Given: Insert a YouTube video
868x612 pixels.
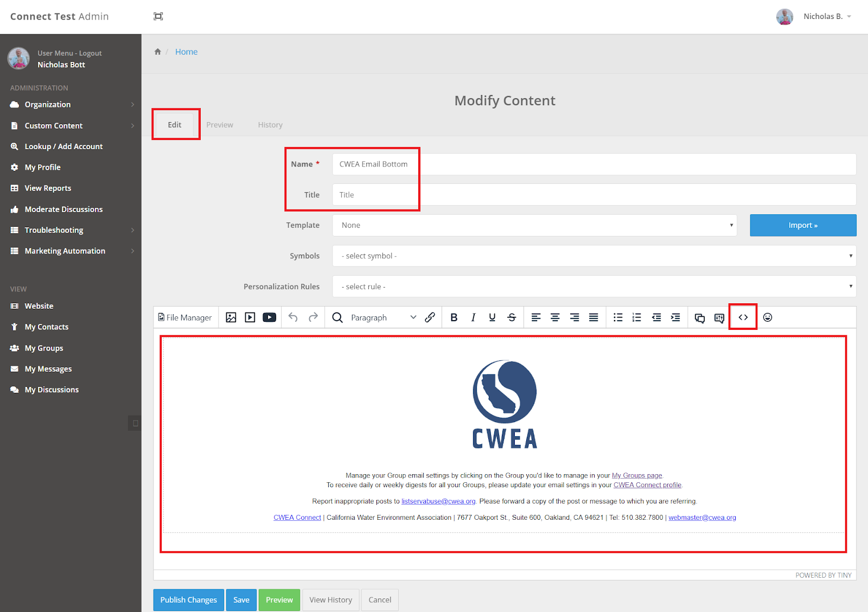Looking at the screenshot, I should (x=270, y=317).
